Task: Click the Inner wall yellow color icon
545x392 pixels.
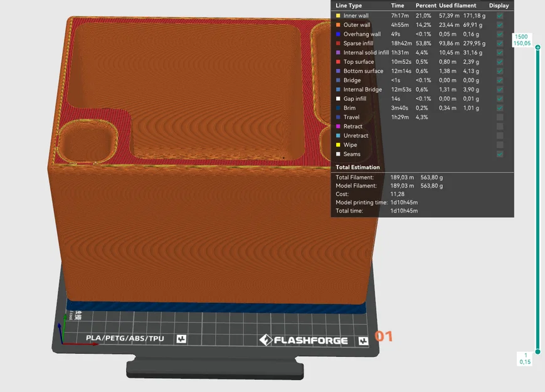Action: [337, 16]
